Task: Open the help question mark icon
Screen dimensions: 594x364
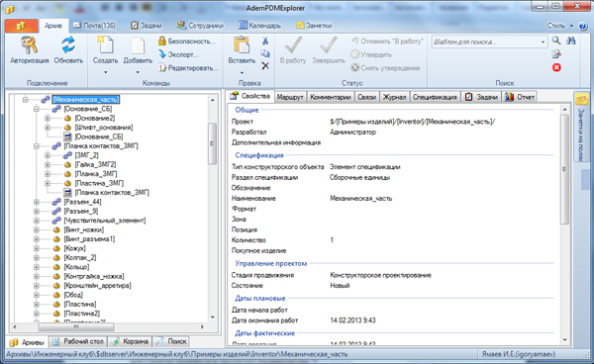Action: [x=583, y=26]
